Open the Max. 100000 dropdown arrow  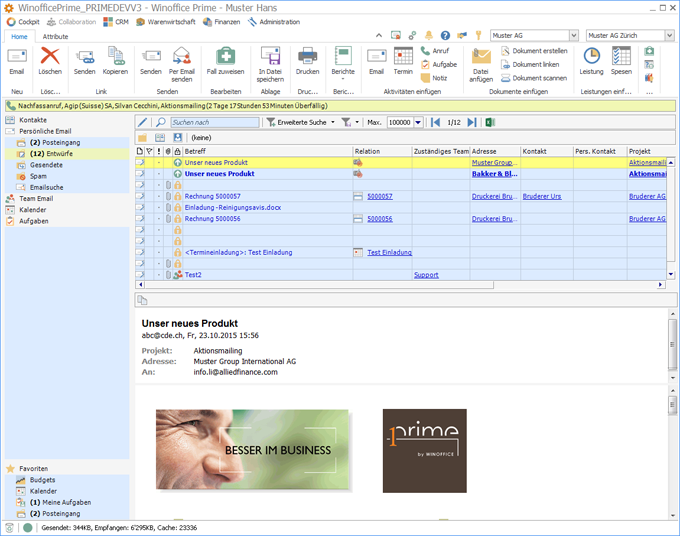pyautogui.click(x=418, y=122)
